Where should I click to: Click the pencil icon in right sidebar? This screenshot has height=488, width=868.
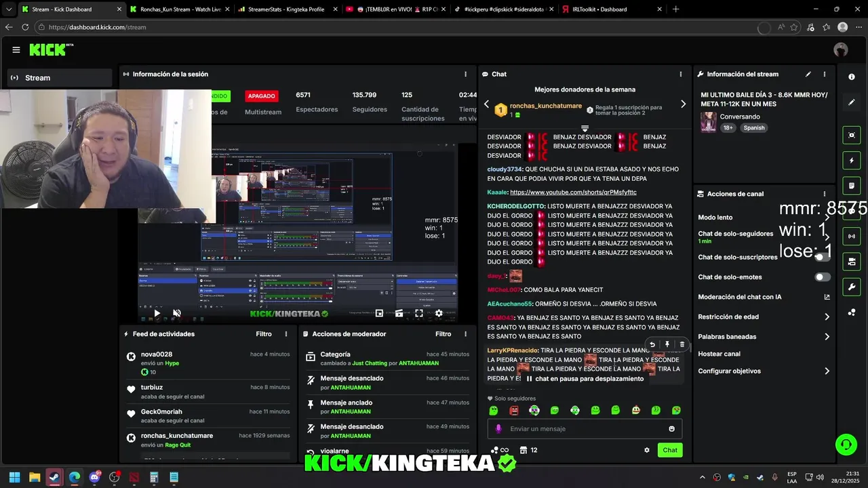(x=852, y=102)
